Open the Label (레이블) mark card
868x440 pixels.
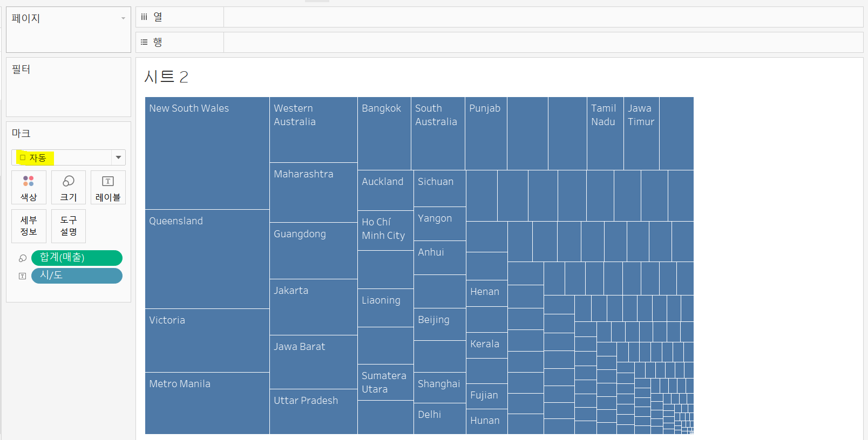click(x=108, y=187)
